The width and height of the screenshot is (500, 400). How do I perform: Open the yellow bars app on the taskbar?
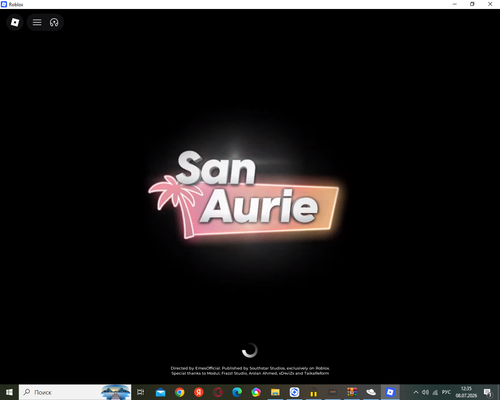click(x=313, y=392)
